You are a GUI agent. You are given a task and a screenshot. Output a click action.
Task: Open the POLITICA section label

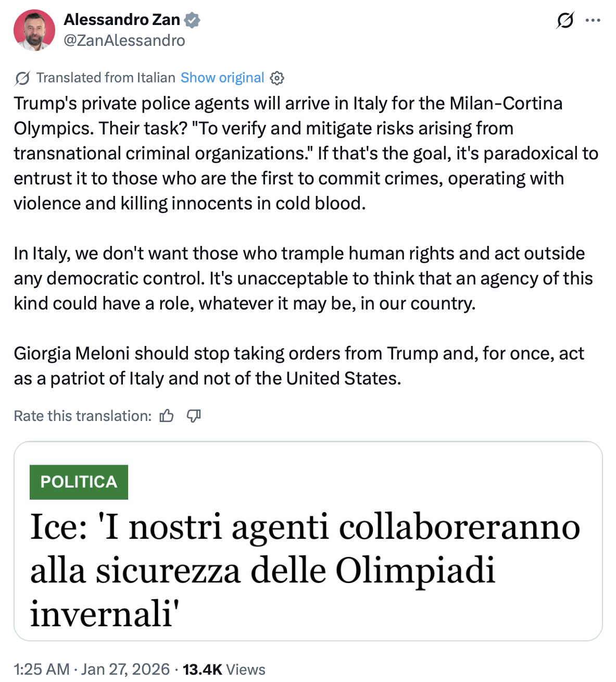coord(79,481)
